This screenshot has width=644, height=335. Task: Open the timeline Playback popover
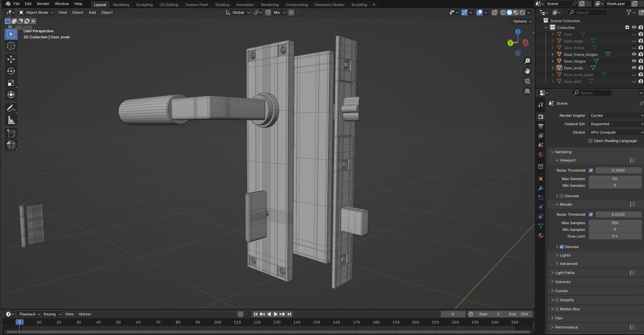pyautogui.click(x=29, y=314)
